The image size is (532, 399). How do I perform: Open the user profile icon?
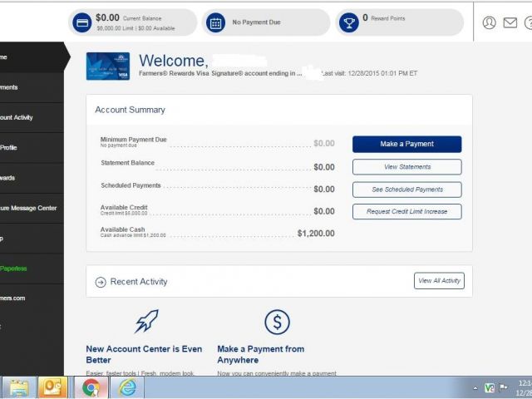(489, 22)
